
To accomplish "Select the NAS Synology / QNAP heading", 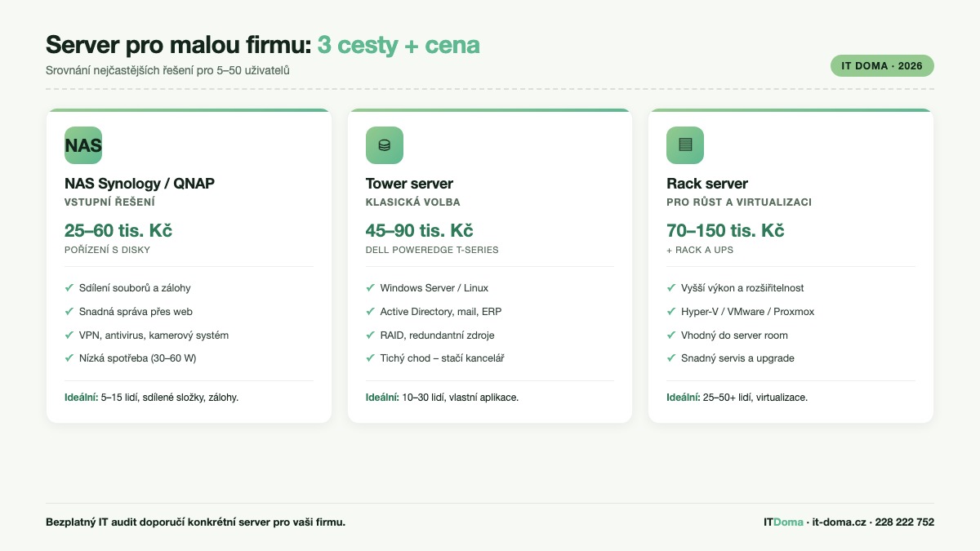I will [x=140, y=184].
